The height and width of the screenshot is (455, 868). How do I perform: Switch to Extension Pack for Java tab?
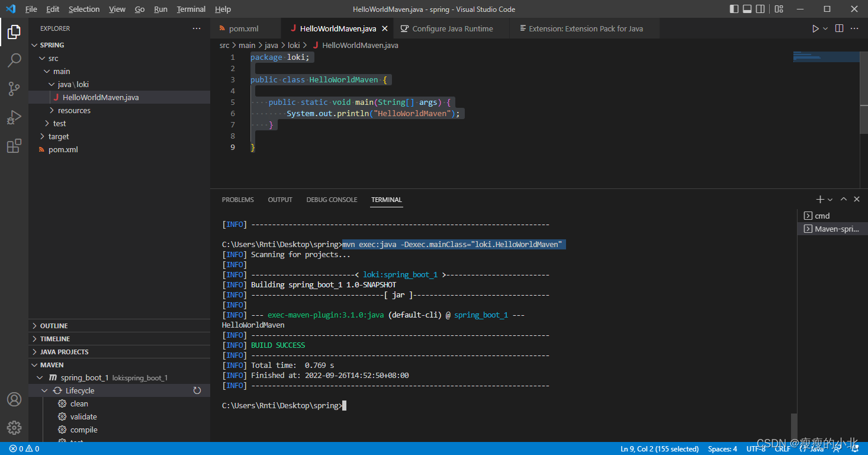click(585, 28)
